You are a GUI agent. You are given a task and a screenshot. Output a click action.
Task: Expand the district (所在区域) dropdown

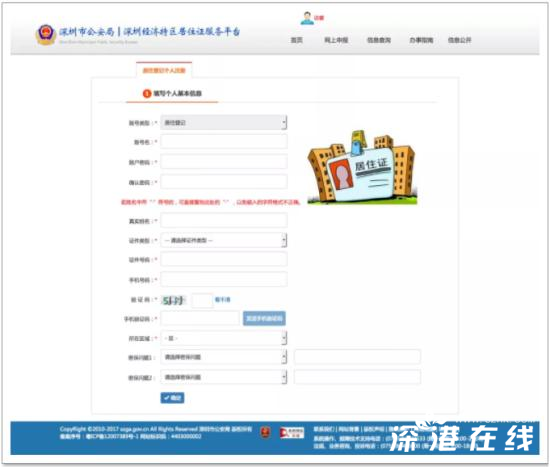tap(224, 338)
